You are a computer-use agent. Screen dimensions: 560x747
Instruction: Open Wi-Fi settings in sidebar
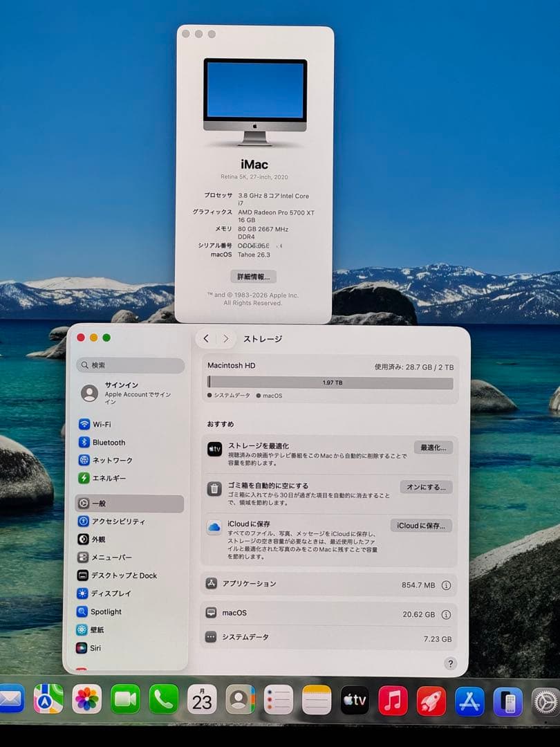click(95, 424)
